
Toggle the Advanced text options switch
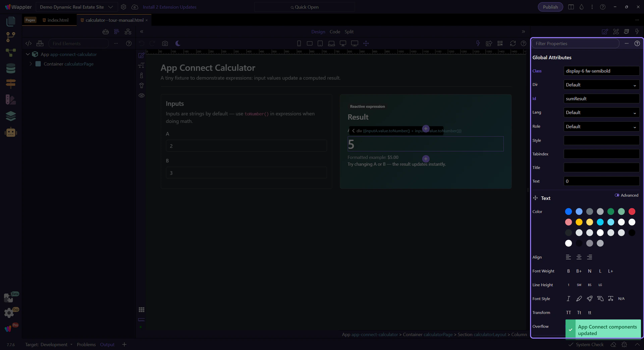tap(617, 195)
